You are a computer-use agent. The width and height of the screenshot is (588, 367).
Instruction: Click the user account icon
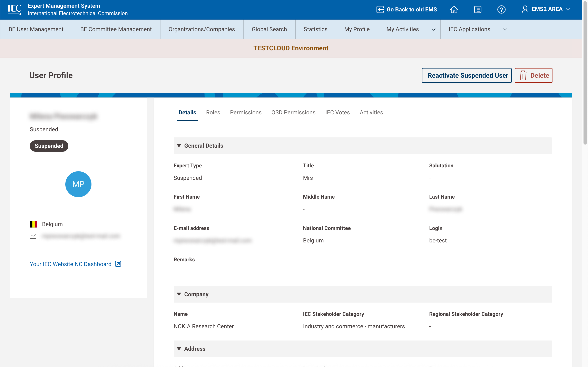coord(525,9)
